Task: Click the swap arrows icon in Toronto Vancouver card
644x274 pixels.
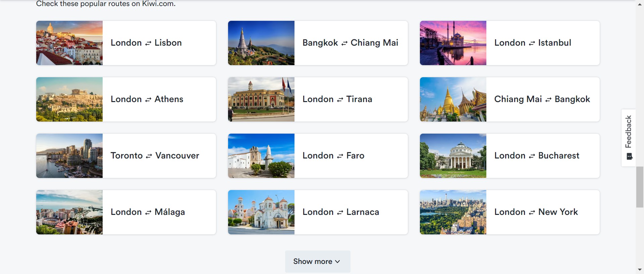Action: tap(149, 156)
